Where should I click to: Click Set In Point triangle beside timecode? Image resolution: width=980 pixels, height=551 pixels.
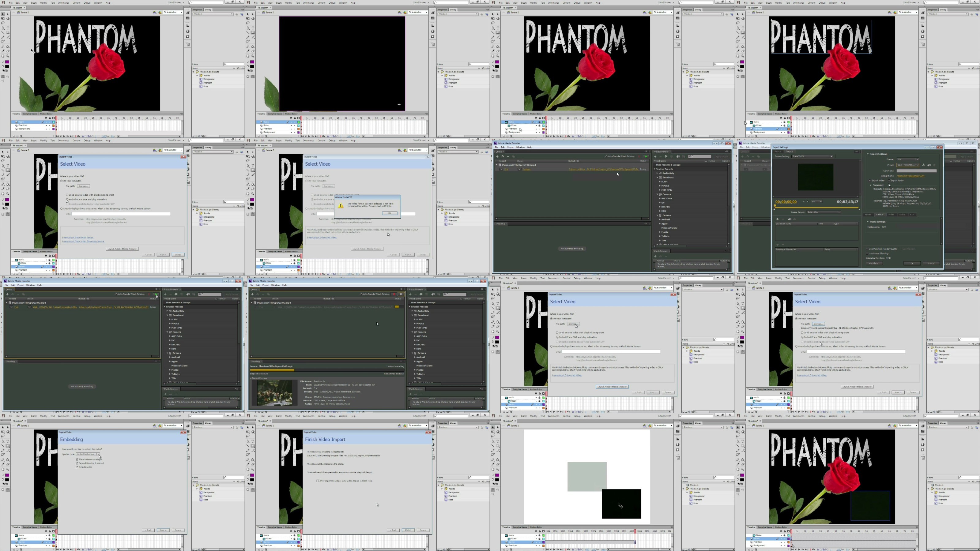[804, 201]
